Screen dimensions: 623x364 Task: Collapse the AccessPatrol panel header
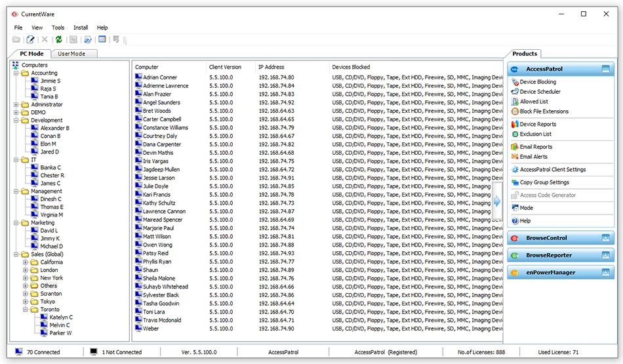pyautogui.click(x=605, y=69)
